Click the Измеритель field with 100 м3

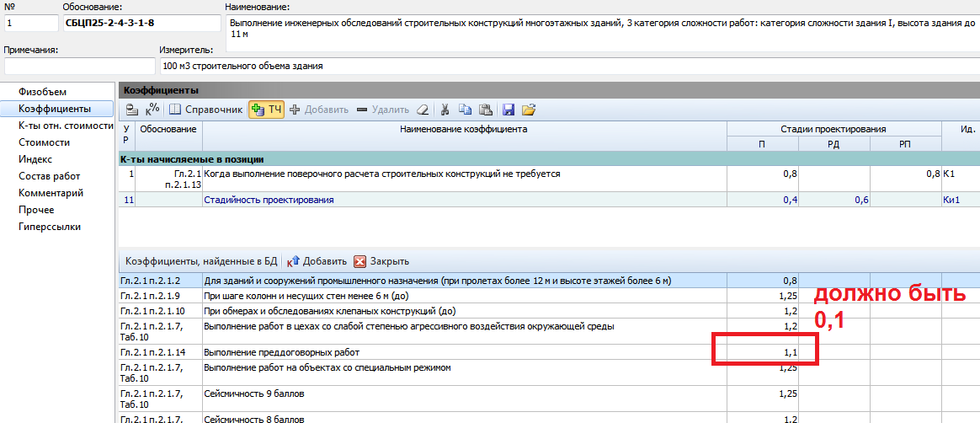pyautogui.click(x=569, y=66)
